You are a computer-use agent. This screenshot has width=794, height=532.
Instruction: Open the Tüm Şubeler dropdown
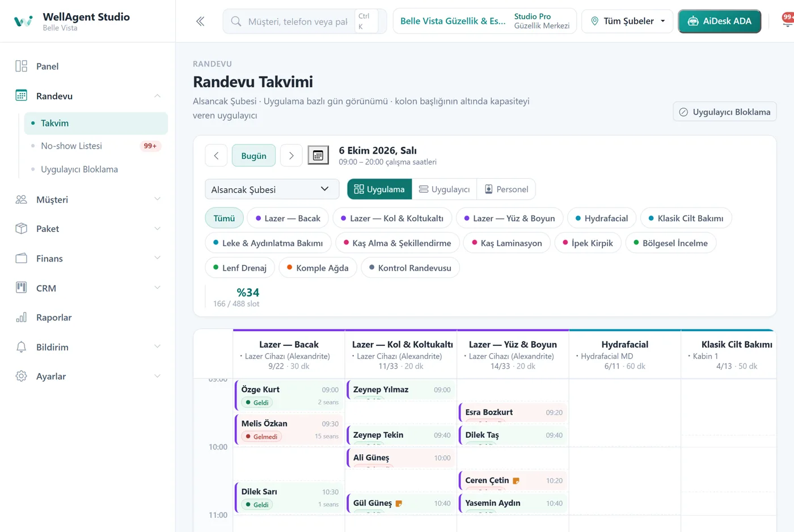pos(628,21)
